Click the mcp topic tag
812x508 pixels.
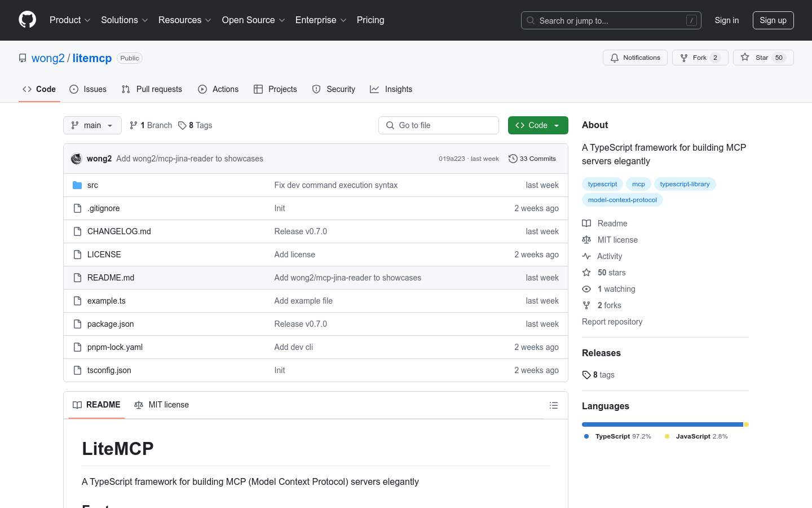pos(638,184)
